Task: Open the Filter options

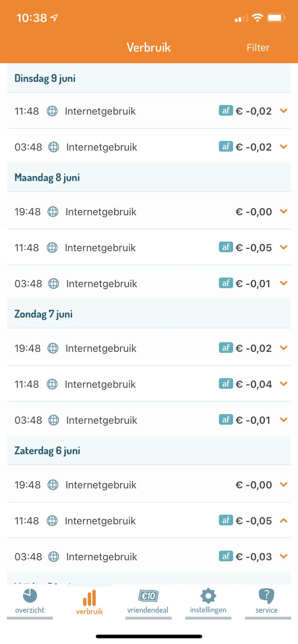Action: pyautogui.click(x=258, y=48)
